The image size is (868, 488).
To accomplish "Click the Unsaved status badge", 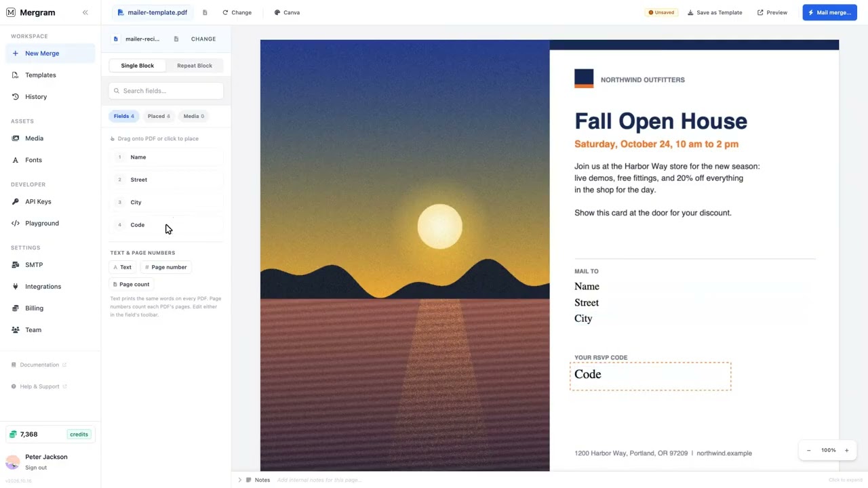I will 661,12.
